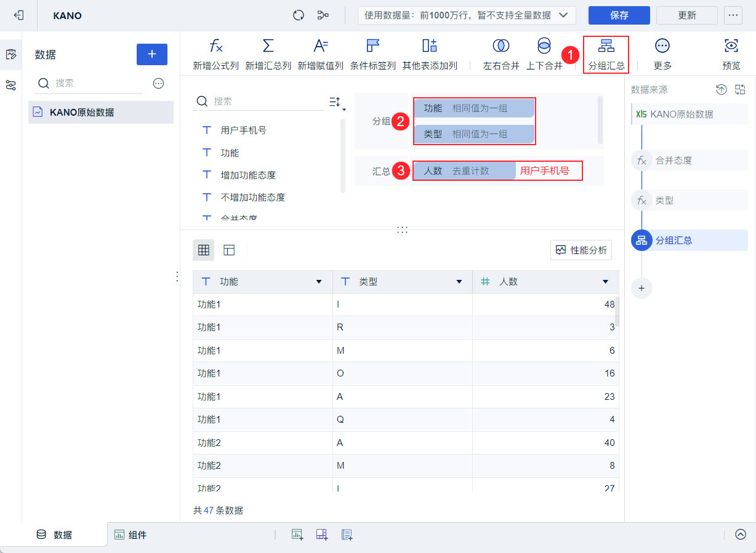756x553 pixels.
Task: Switch to structure layout view
Action: [x=229, y=250]
